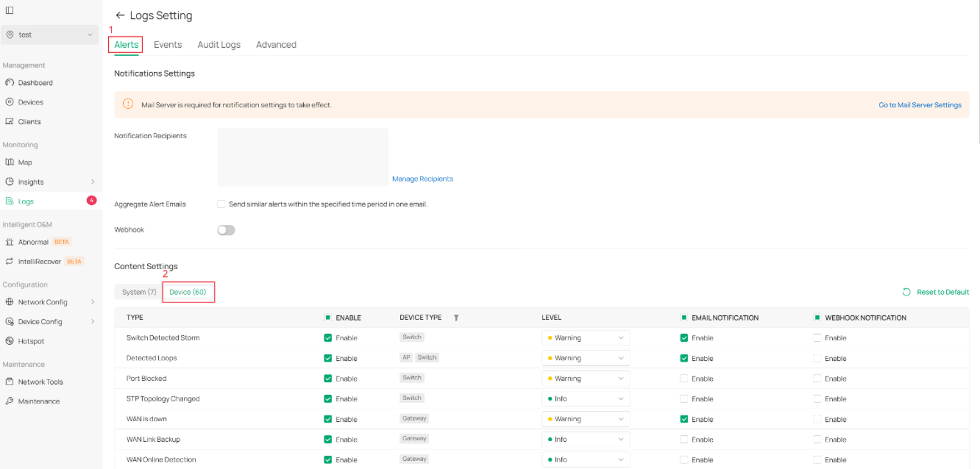The image size is (980, 469).
Task: Click the Logs document icon
Action: (x=9, y=201)
